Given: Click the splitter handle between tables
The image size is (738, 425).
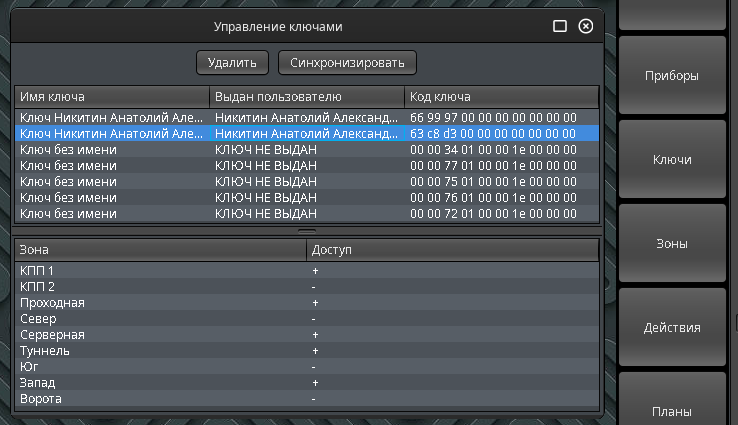Looking at the screenshot, I should pyautogui.click(x=307, y=230).
